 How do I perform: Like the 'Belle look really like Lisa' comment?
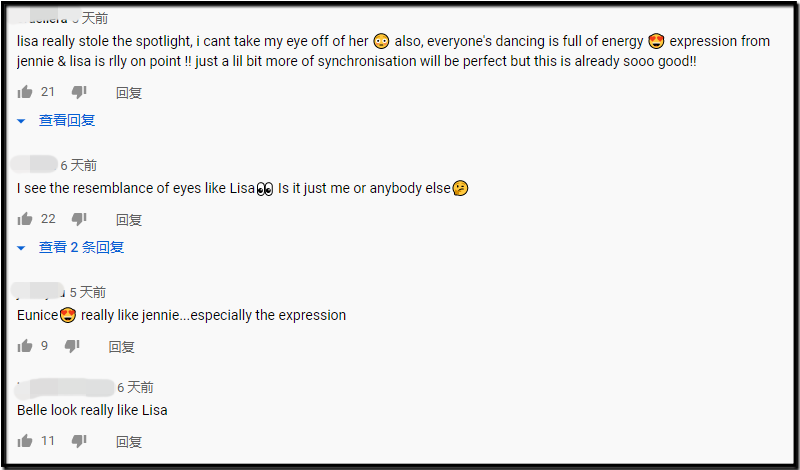tap(25, 441)
